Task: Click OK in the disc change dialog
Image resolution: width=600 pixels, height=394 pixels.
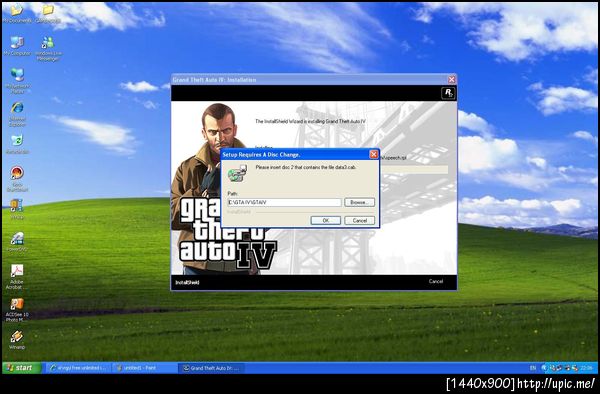Action: pos(326,220)
